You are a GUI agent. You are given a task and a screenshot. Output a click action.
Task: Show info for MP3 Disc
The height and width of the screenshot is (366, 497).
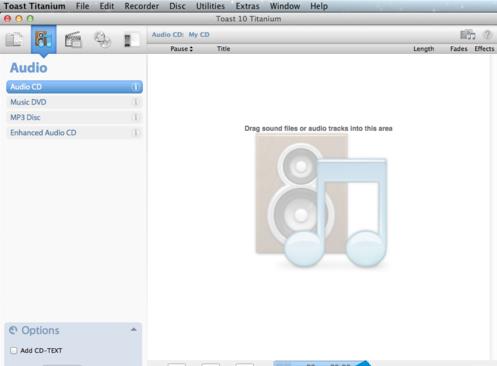click(135, 117)
